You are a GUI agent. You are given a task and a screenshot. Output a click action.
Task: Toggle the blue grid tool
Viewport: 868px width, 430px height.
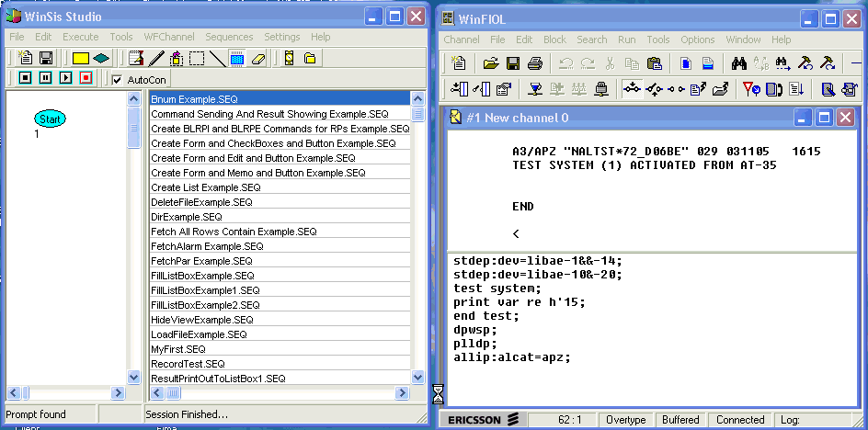237,58
